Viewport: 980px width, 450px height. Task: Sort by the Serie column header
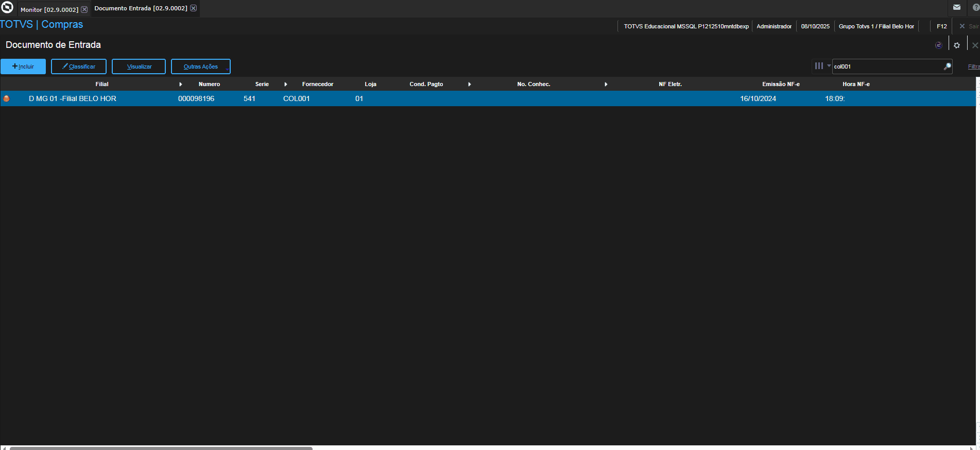pos(262,84)
